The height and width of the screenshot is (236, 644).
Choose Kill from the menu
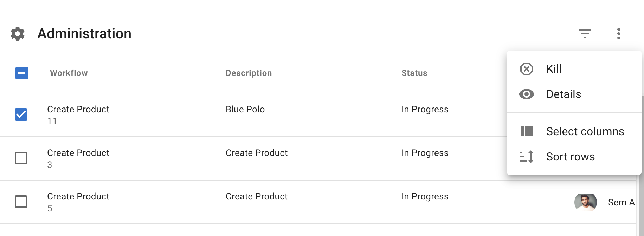coord(554,69)
